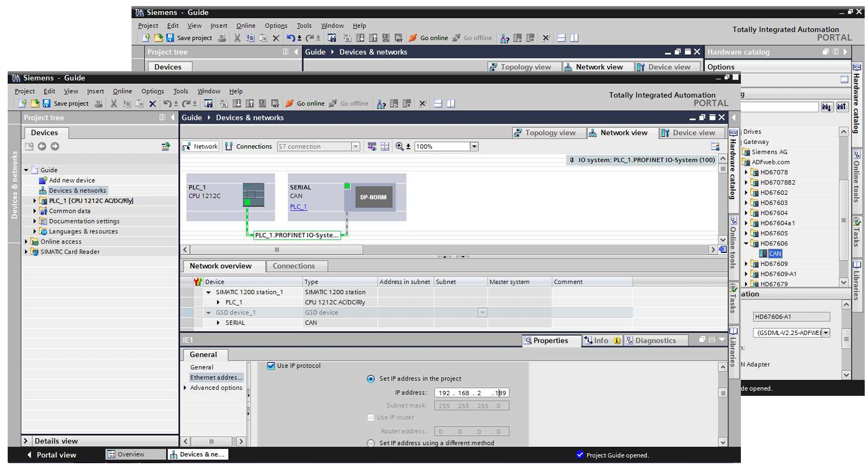Open Options menu in front window
This screenshot has height=467, width=868.
coord(152,91)
